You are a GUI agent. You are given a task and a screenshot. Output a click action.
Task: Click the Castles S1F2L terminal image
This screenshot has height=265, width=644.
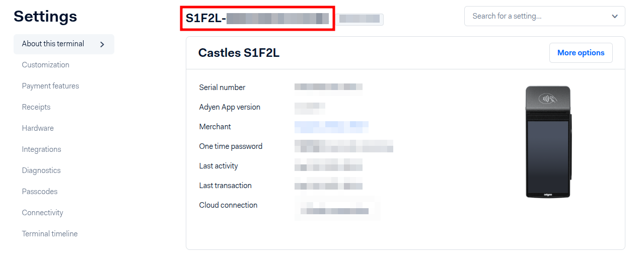point(548,142)
